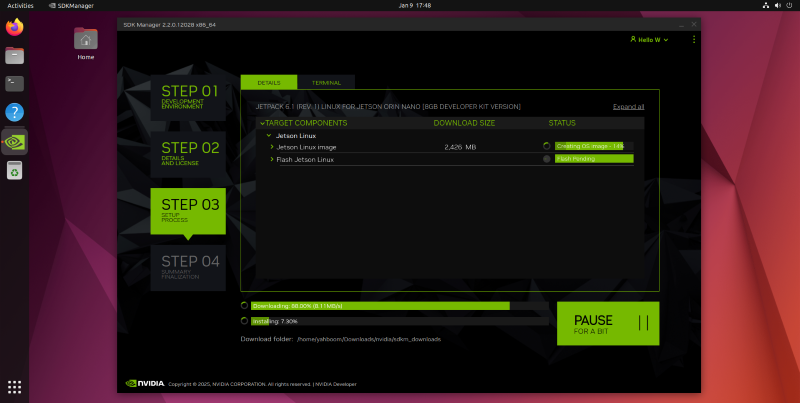
Task: Open Firefox from the dock
Action: pyautogui.click(x=14, y=28)
